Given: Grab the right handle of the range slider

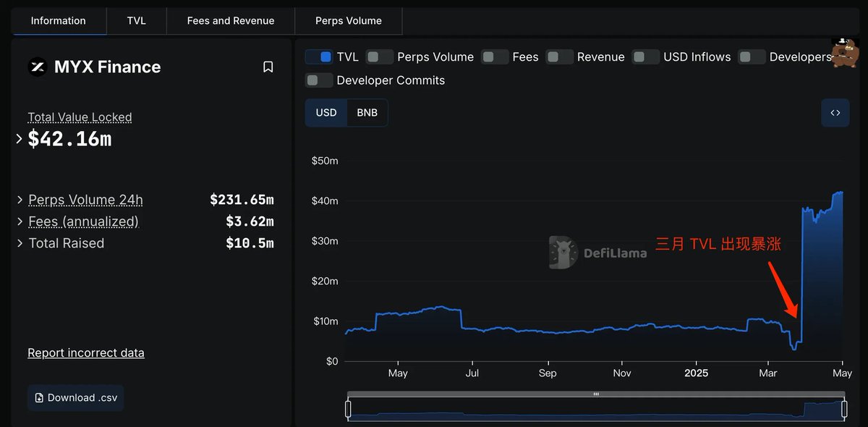Looking at the screenshot, I should pos(844,410).
